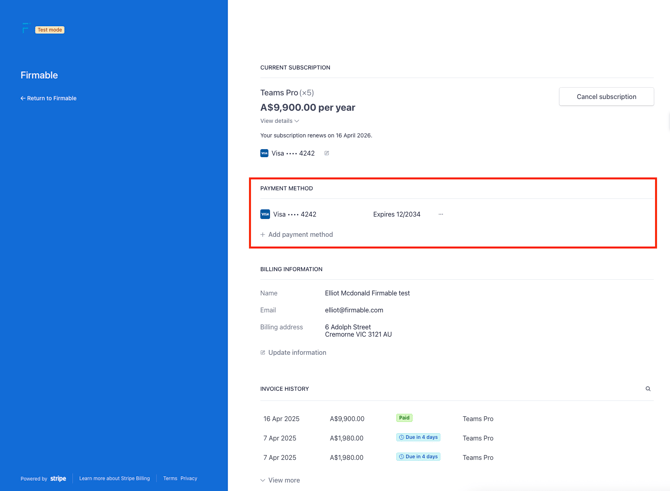Open the three-dot menu for Visa 4242
The width and height of the screenshot is (670, 491).
(441, 214)
